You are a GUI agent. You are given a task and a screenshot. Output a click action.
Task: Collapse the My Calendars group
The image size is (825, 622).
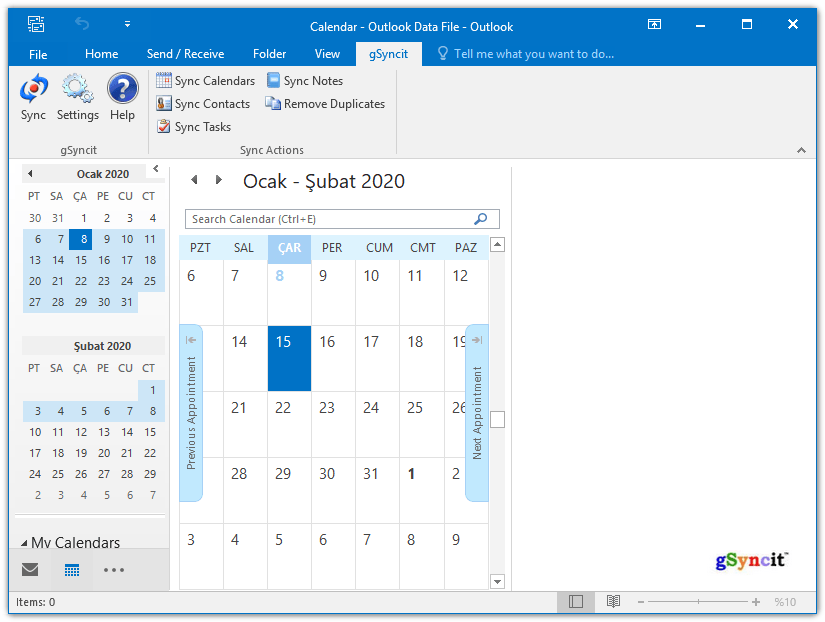pos(24,543)
